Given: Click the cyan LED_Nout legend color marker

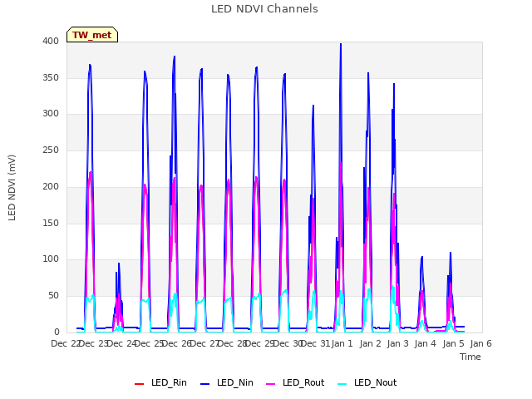Looking at the screenshot, I should pos(342,383).
